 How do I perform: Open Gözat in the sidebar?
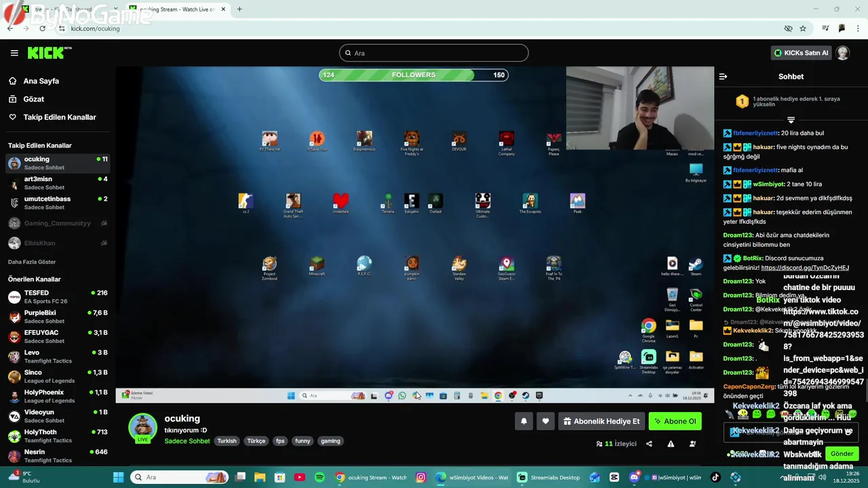[x=33, y=99]
